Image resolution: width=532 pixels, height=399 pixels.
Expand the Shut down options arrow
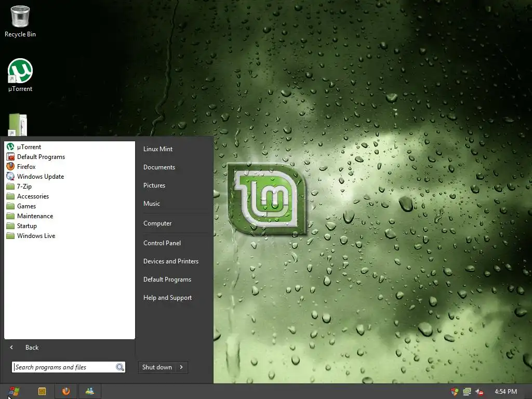click(x=181, y=367)
